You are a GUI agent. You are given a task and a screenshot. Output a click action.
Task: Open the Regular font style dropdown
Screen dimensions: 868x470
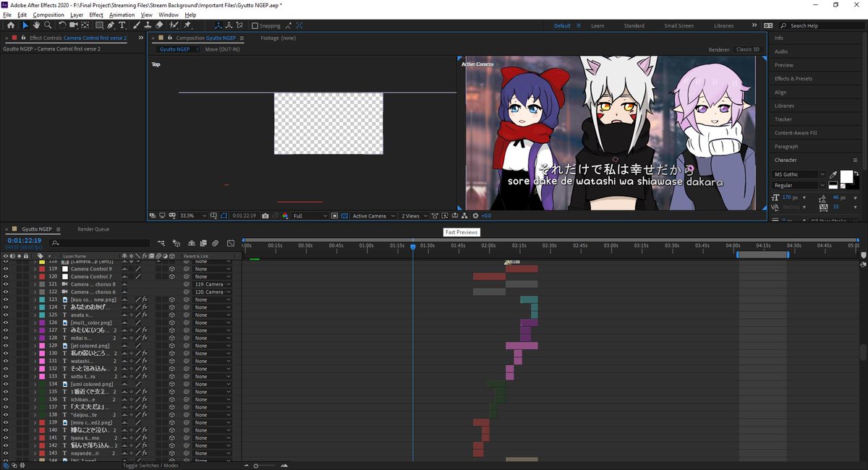799,186
